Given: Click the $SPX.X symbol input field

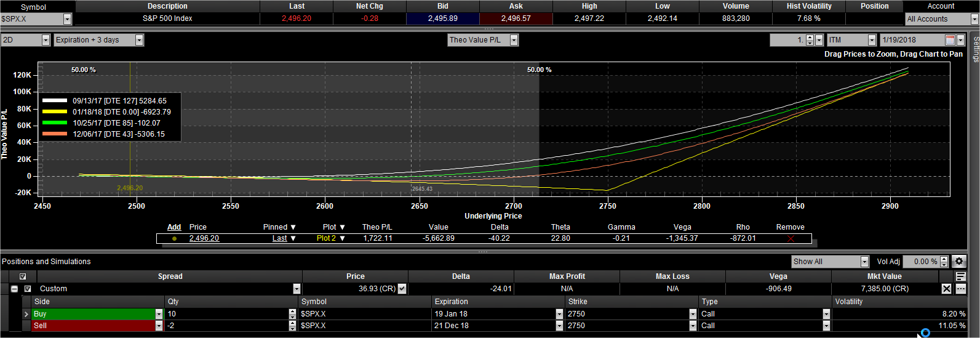Looking at the screenshot, I should 32,19.
